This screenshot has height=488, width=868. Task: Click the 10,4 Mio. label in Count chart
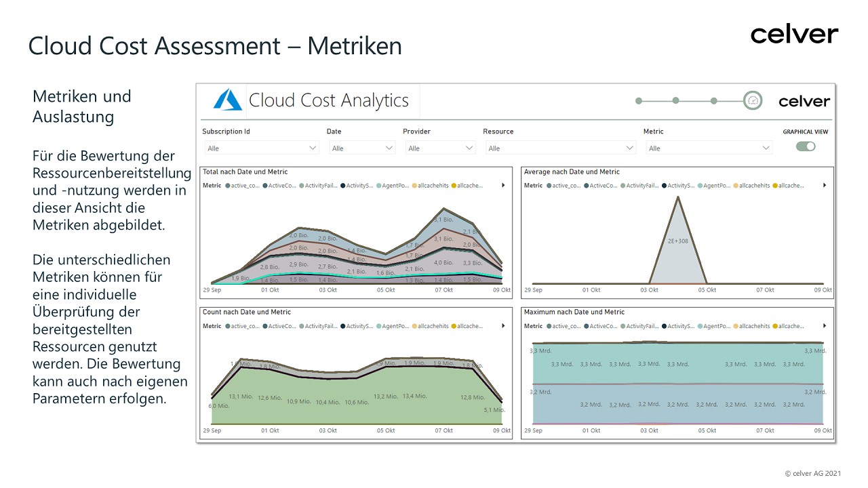click(x=328, y=402)
